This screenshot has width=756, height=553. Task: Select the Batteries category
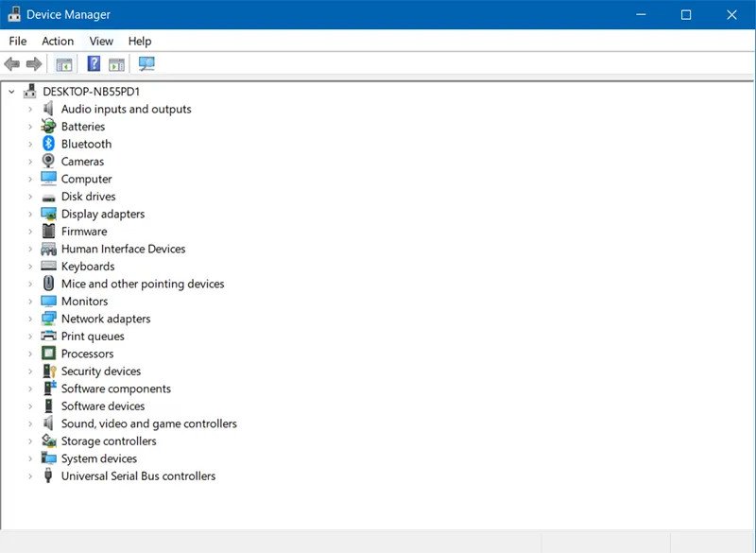coord(84,126)
